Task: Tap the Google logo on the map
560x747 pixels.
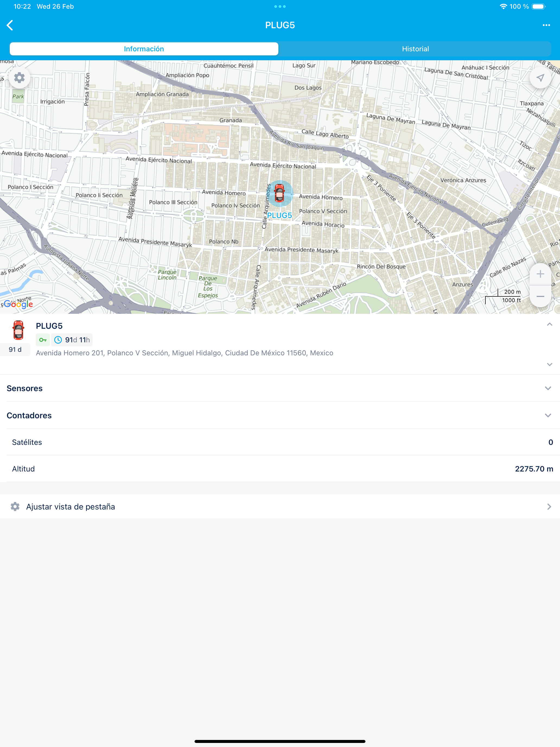Action: [18, 304]
